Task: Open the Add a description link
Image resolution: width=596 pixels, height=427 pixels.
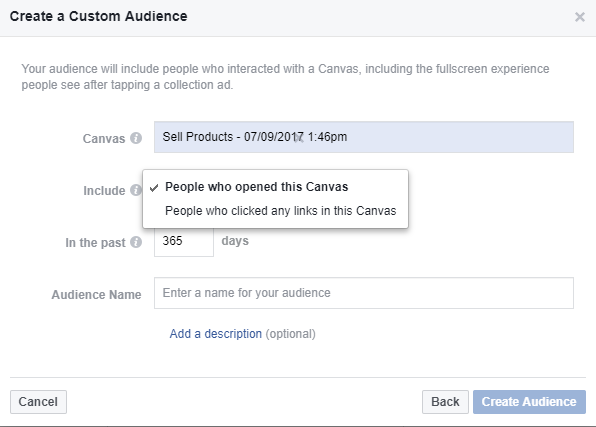Action: pos(216,334)
